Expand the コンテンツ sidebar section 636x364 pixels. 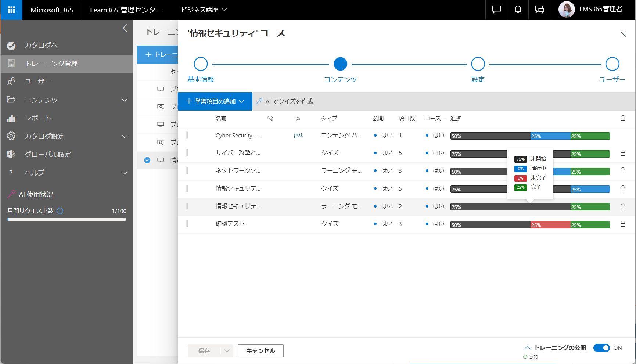[x=125, y=100]
